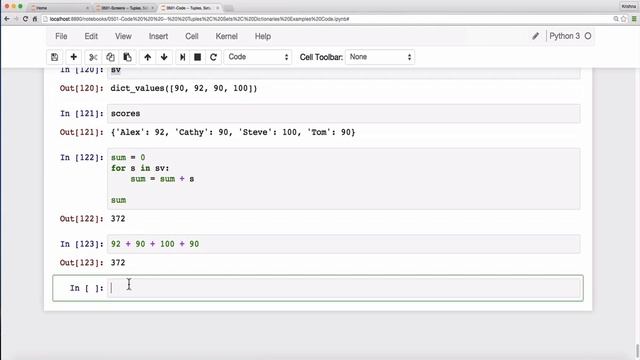Viewport: 640px width, 360px height.
Task: Click cell In [122] with for loop
Action: pos(343,179)
